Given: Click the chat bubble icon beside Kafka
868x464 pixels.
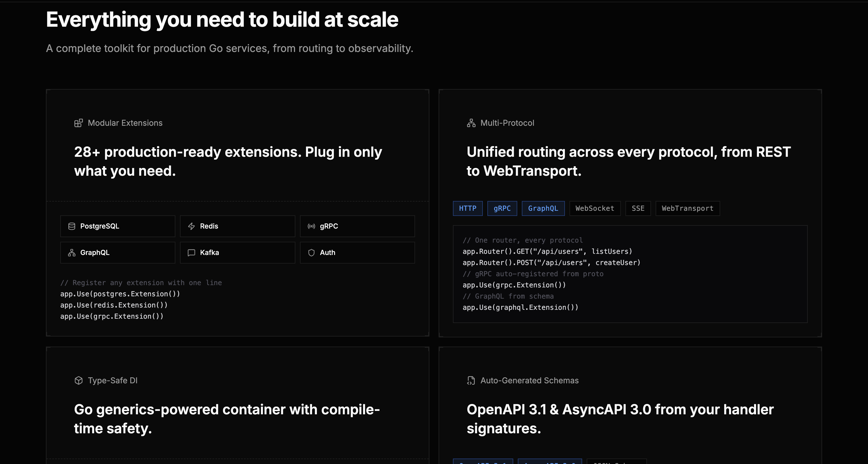Looking at the screenshot, I should (x=191, y=252).
